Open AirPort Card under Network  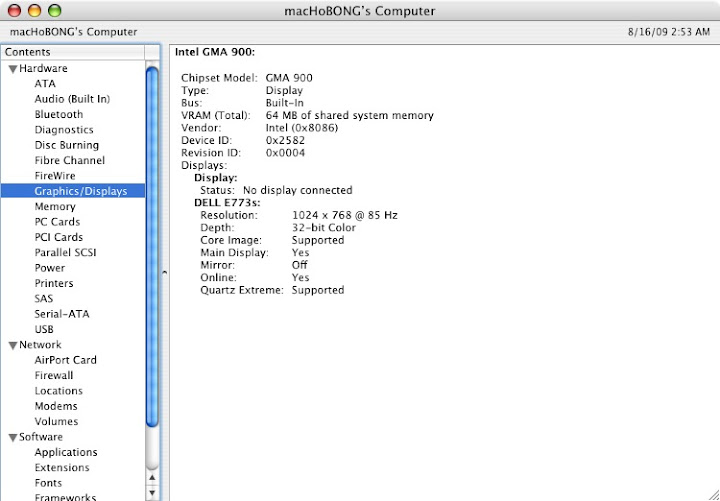click(66, 360)
